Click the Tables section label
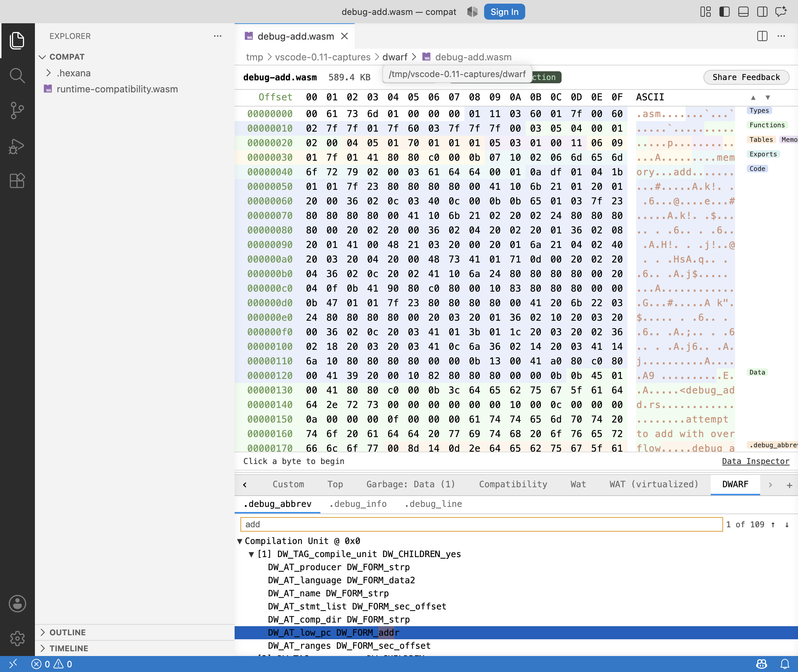 pyautogui.click(x=761, y=139)
